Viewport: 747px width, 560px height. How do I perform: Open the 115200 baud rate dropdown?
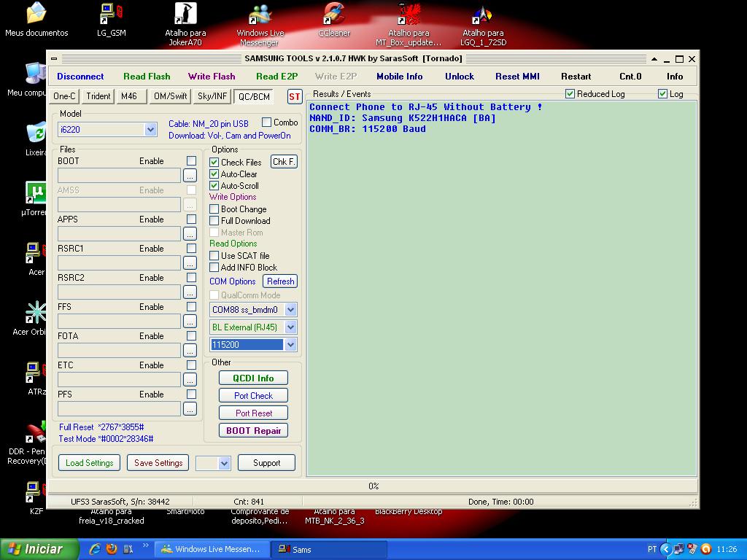point(290,345)
